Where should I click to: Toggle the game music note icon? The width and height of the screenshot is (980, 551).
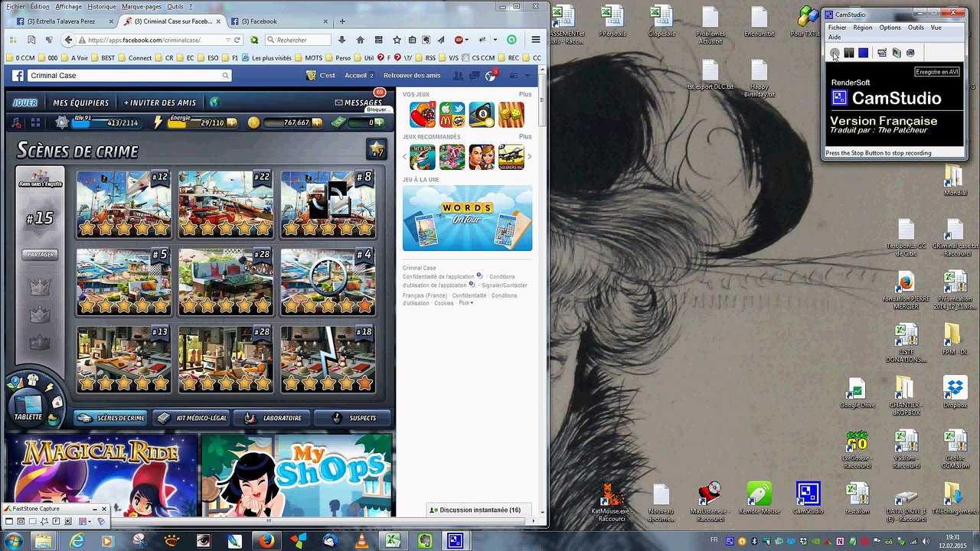coord(18,122)
